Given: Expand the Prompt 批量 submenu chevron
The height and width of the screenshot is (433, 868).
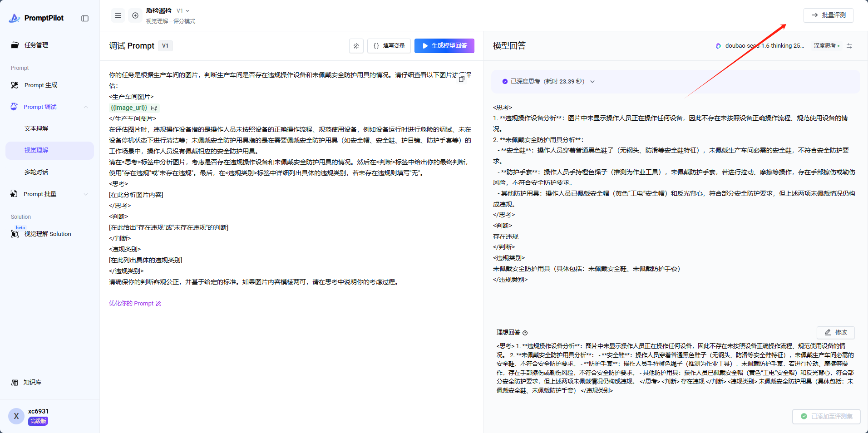Looking at the screenshot, I should click(86, 194).
